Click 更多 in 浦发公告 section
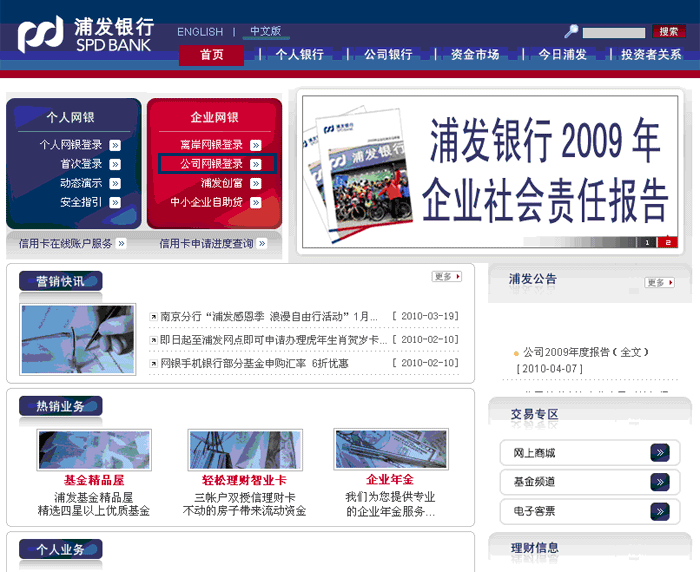Image resolution: width=700 pixels, height=572 pixels. coord(659,283)
